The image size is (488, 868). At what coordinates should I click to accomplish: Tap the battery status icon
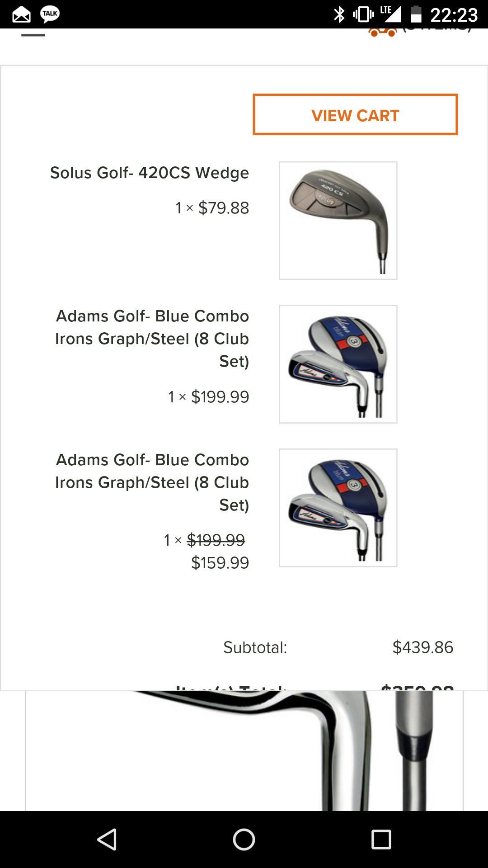click(x=416, y=14)
